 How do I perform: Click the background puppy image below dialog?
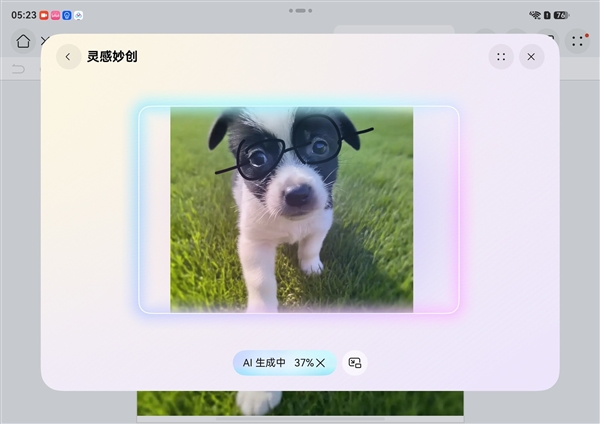(x=300, y=403)
